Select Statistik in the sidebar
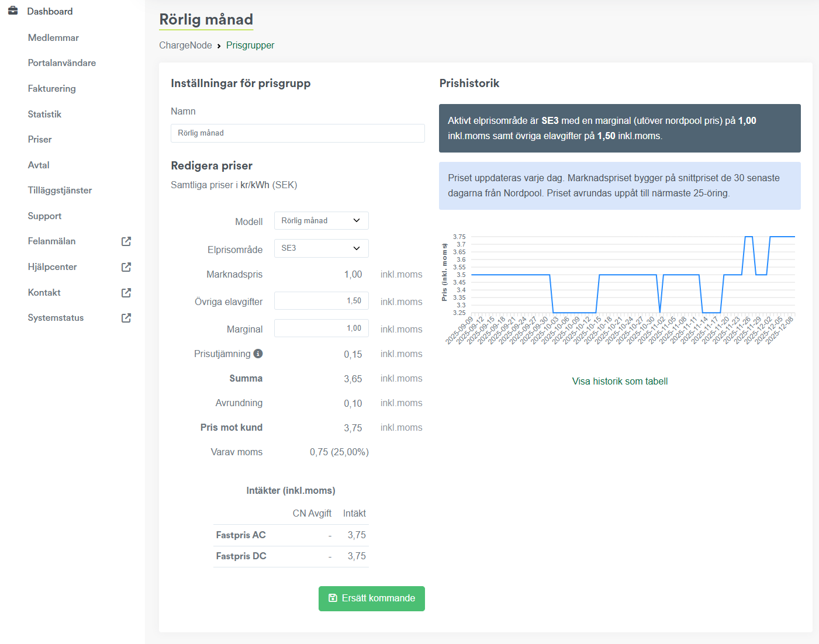Screen dimensions: 819x644 point(44,114)
